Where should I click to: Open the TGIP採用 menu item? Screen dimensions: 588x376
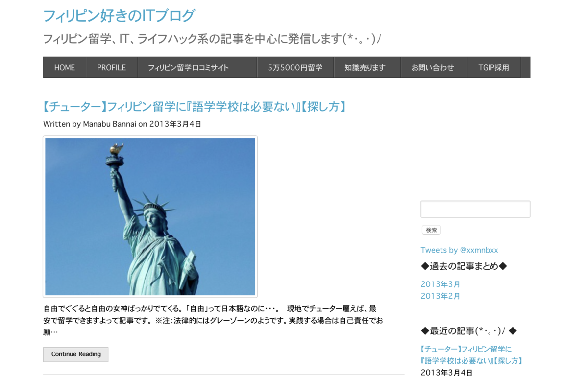494,68
